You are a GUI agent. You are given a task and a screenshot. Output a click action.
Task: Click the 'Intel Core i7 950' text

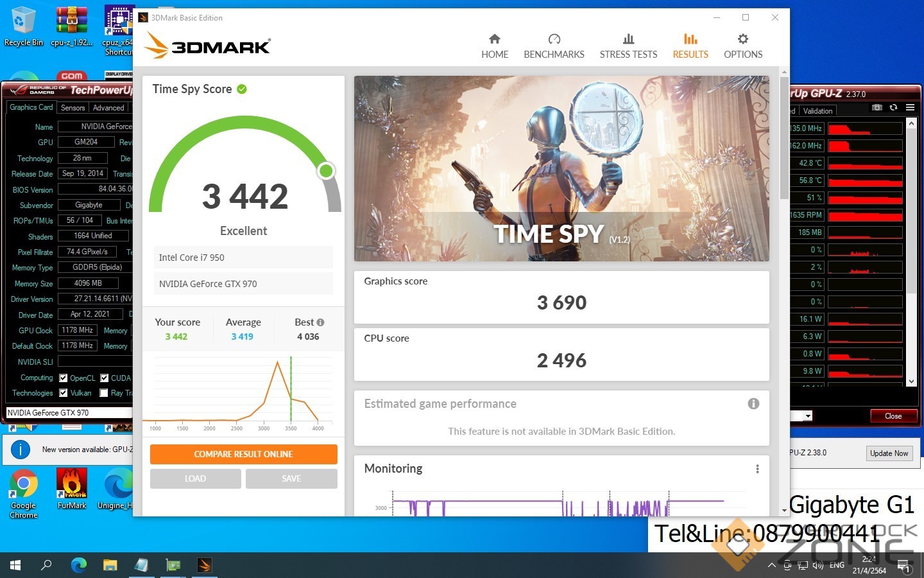(191, 258)
